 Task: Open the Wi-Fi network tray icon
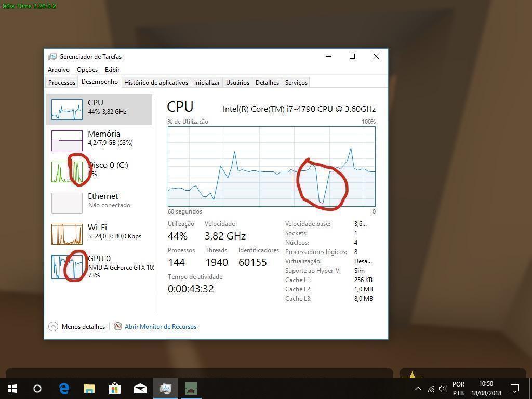[431, 389]
